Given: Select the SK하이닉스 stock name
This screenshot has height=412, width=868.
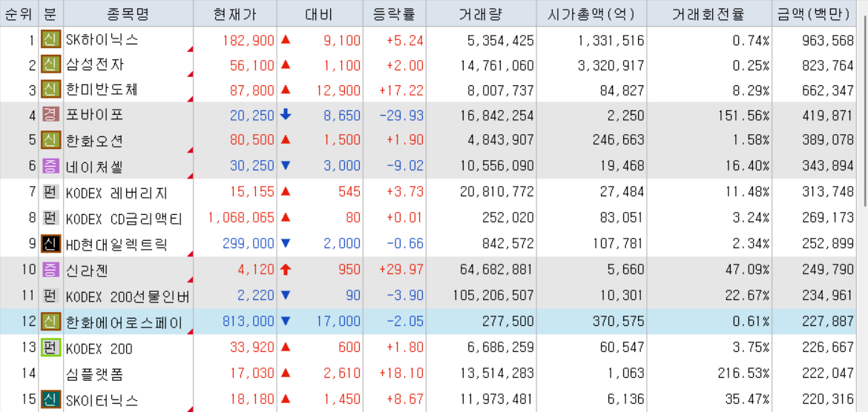Looking at the screenshot, I should 102,40.
